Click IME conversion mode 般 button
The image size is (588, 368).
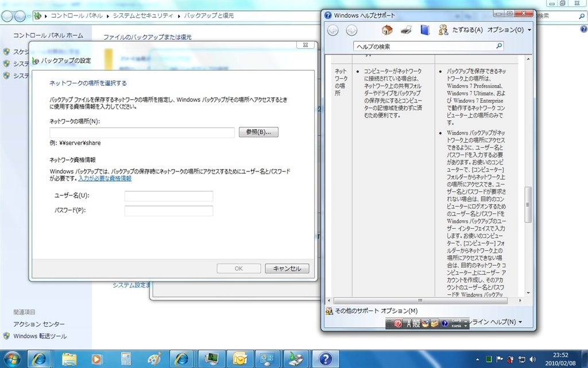pos(416,323)
